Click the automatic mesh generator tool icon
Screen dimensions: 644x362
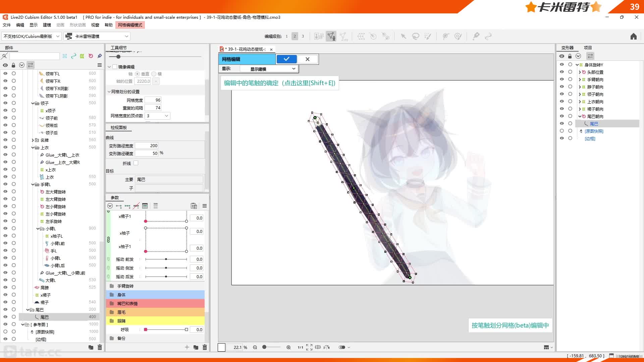click(344, 36)
